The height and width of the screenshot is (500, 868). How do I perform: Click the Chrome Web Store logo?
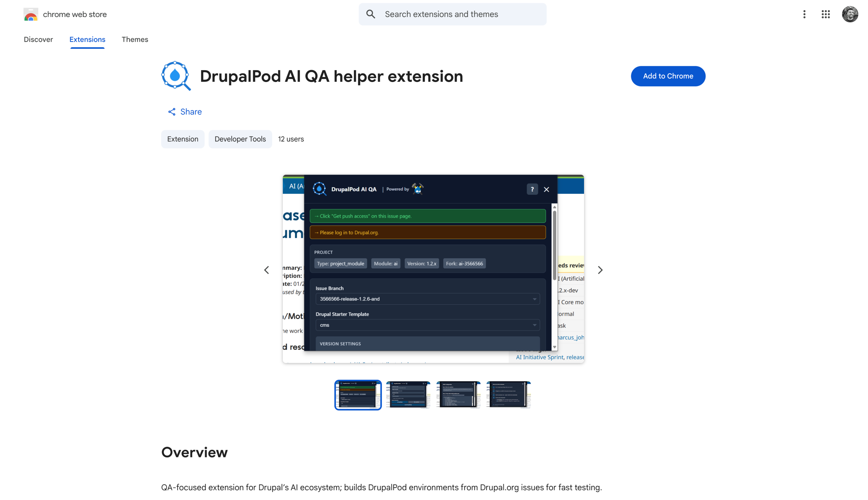30,14
